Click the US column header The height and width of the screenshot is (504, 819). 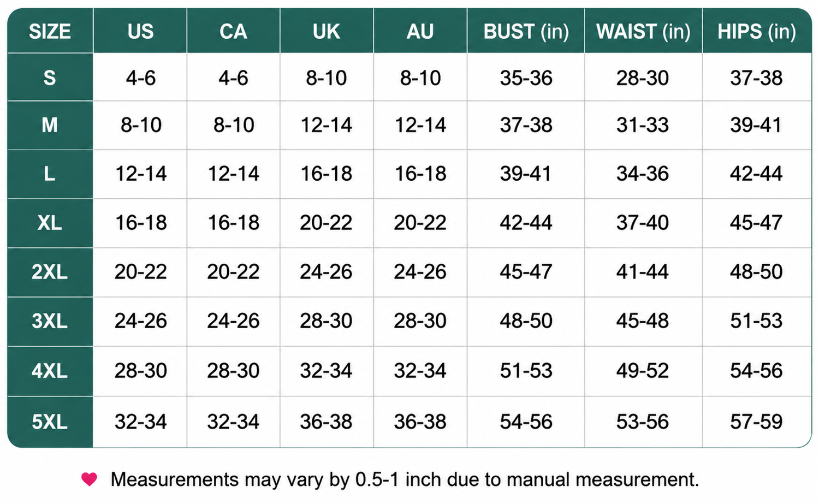[140, 31]
